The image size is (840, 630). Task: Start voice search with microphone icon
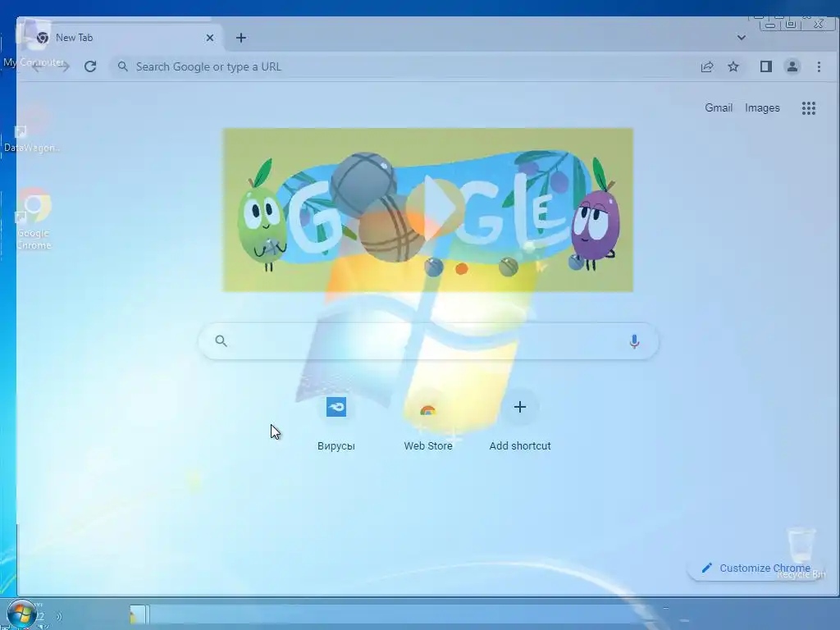pos(634,341)
